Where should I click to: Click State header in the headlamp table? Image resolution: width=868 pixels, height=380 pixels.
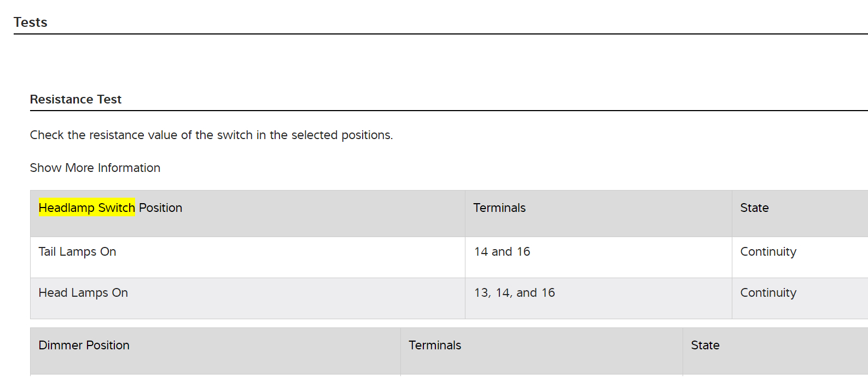tap(754, 208)
